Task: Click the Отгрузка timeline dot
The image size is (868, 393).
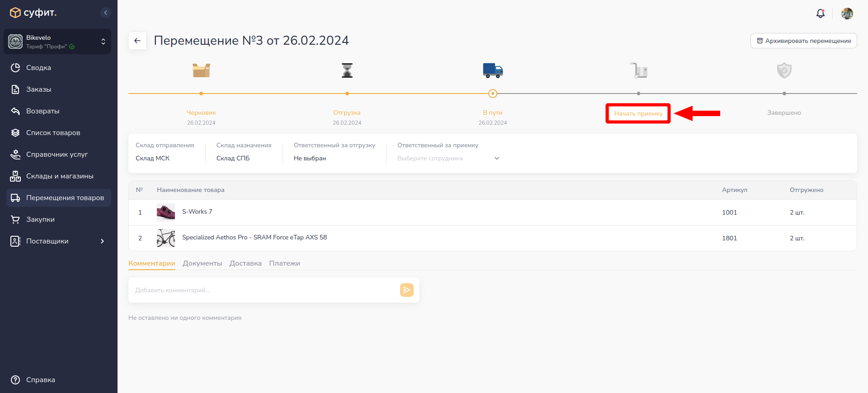Action: [x=347, y=94]
